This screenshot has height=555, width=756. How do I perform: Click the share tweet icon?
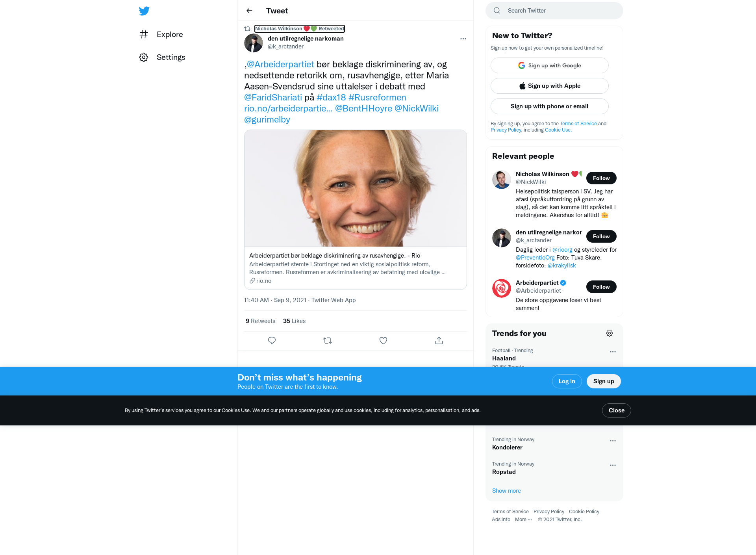[439, 341]
